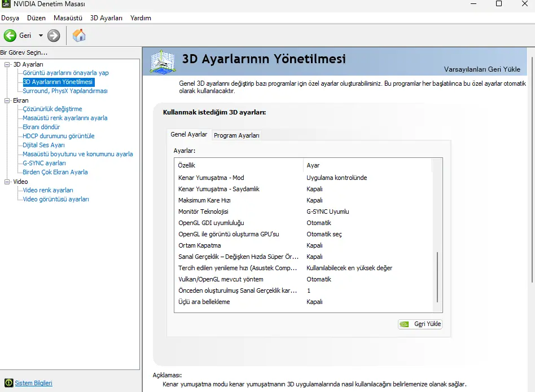Click G-SYNC Uyumlu value
Viewport: 535px width, 392px height.
click(327, 212)
